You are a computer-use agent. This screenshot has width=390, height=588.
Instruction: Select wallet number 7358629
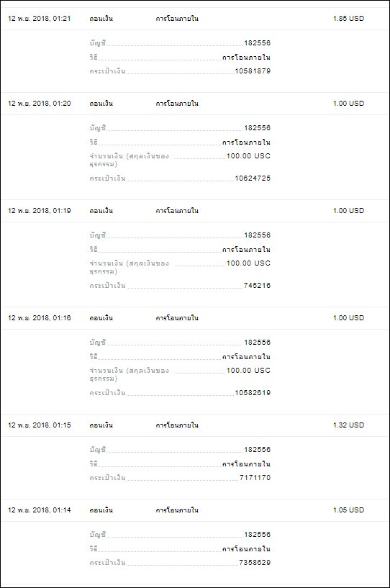point(255,562)
